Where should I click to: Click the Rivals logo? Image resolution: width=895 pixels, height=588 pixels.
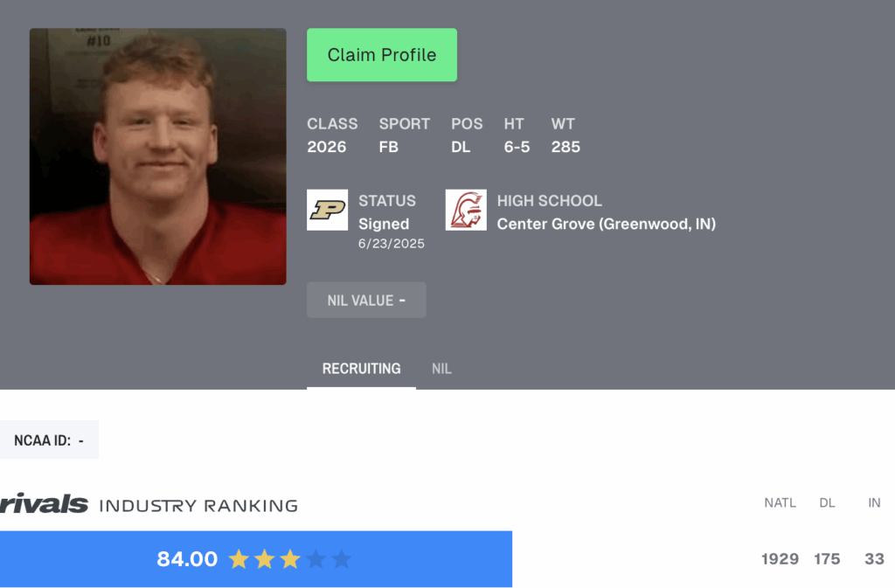pos(44,503)
